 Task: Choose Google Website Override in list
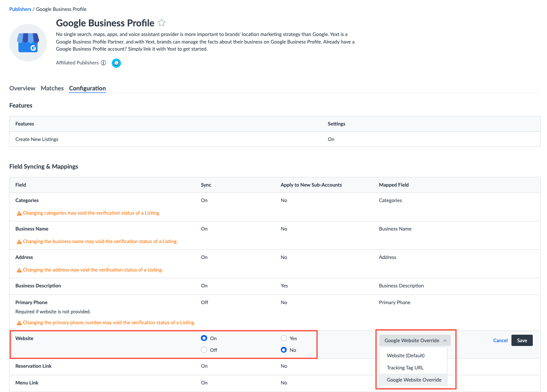tap(413, 380)
